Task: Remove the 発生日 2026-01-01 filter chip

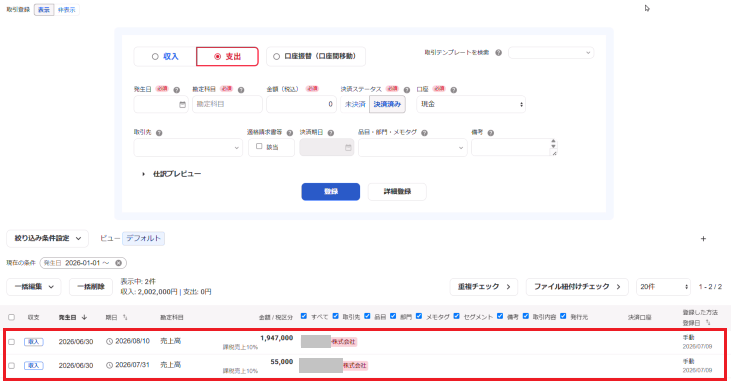Action: click(x=118, y=263)
